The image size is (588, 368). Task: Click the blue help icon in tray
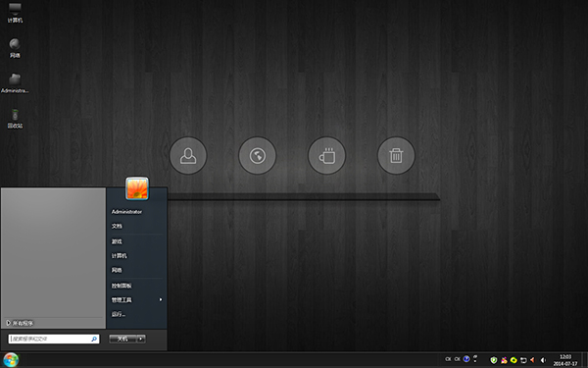[x=466, y=359]
